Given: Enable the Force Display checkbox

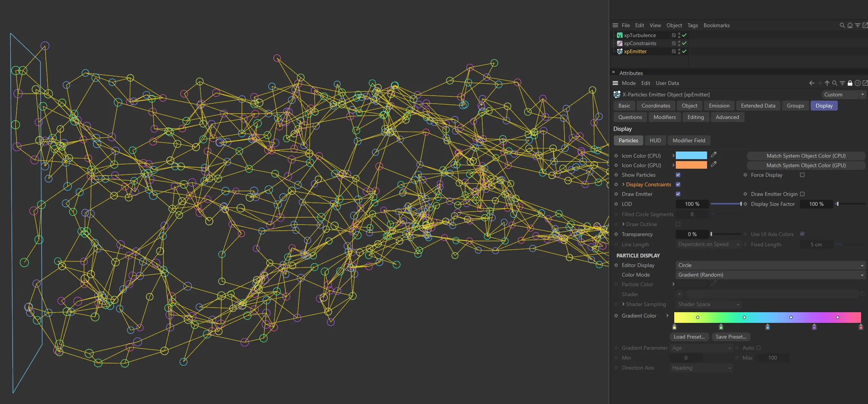Looking at the screenshot, I should click(802, 175).
